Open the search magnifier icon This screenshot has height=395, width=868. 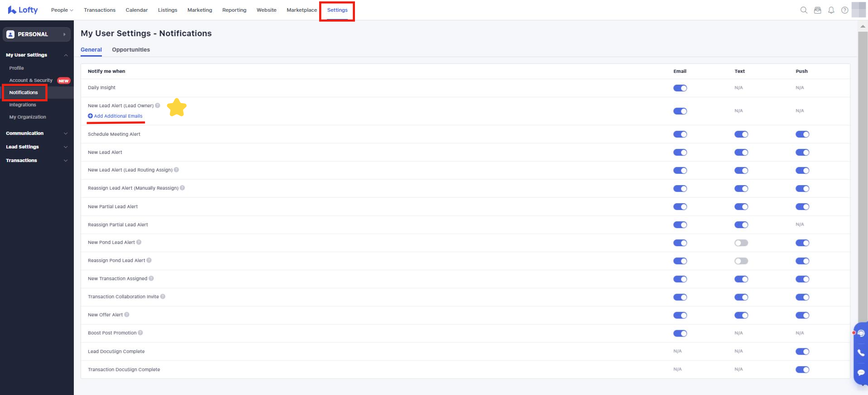[x=804, y=10]
